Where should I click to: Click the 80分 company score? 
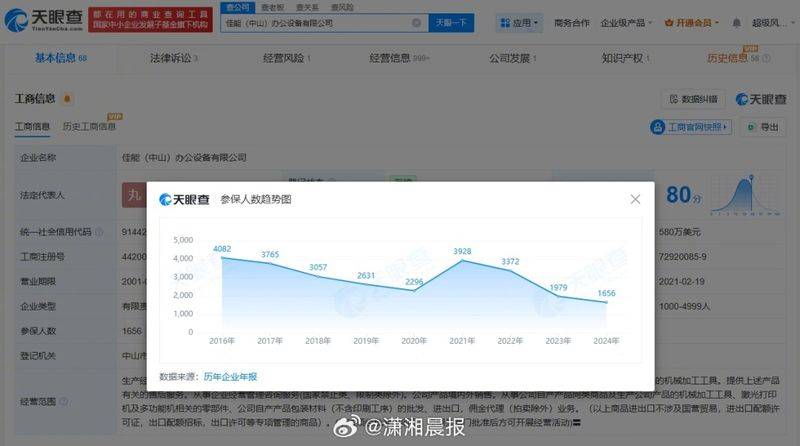684,195
